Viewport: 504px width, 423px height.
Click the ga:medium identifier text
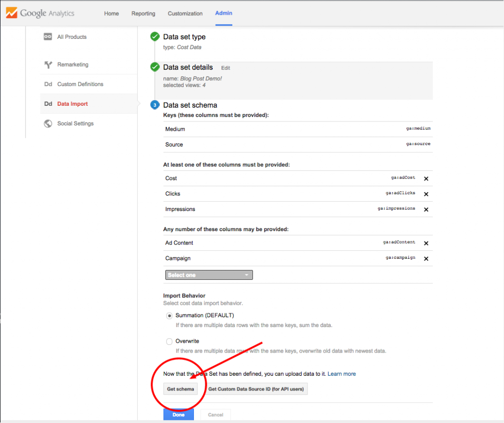418,128
